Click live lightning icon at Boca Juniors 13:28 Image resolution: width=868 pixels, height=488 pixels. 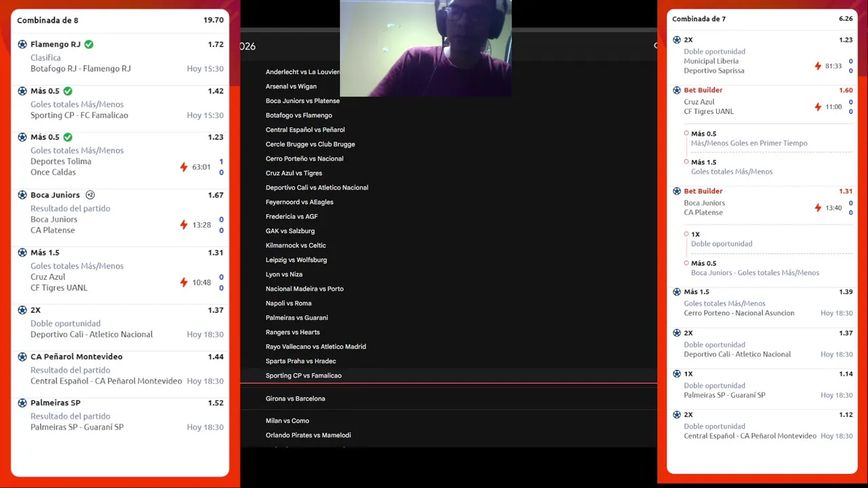(184, 225)
